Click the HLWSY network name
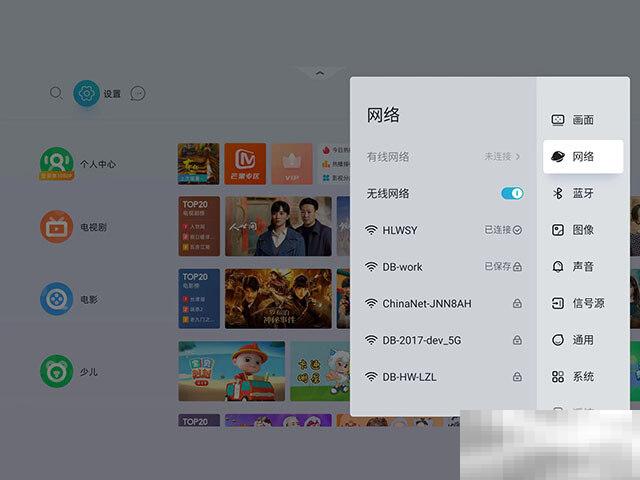Image resolution: width=640 pixels, height=480 pixels. click(400, 231)
